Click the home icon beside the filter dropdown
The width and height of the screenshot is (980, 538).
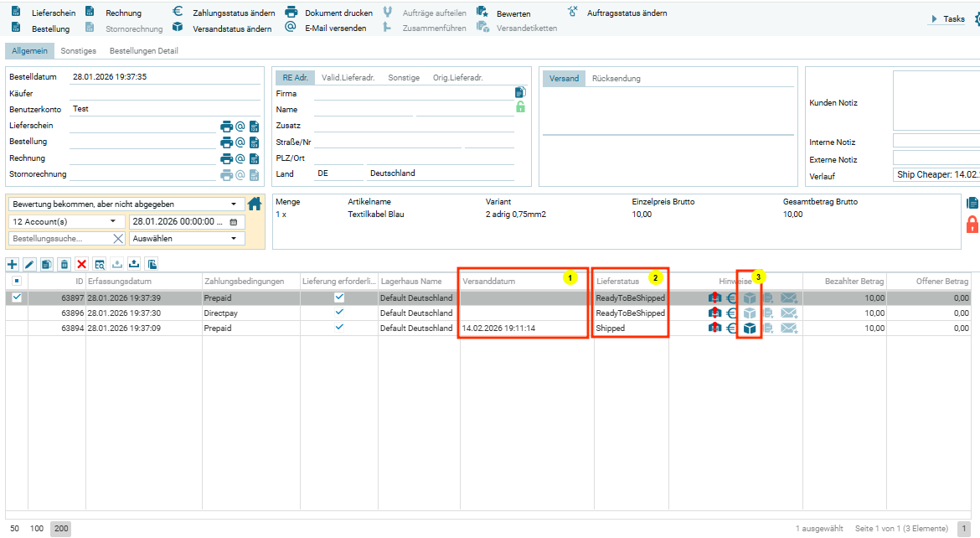click(x=255, y=204)
